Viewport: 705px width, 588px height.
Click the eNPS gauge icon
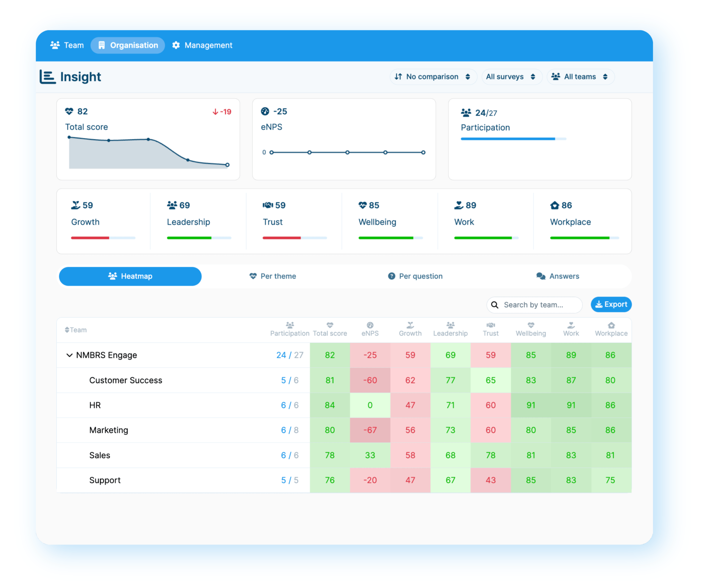coord(265,111)
